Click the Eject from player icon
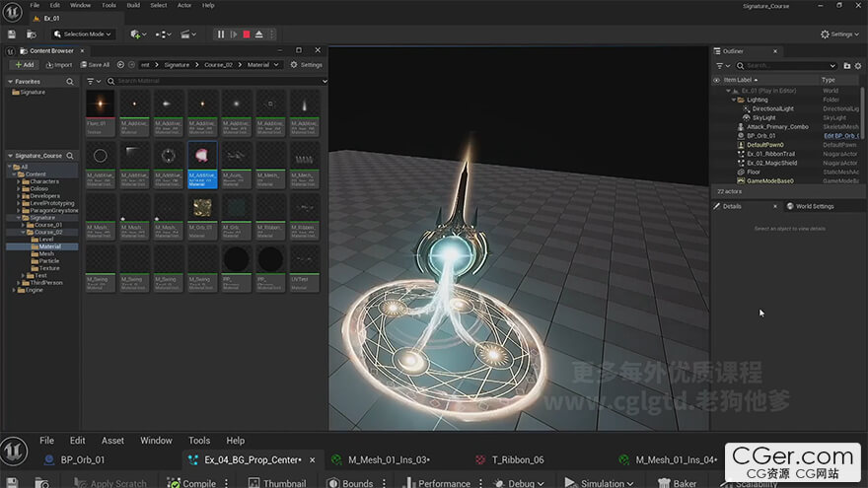 click(x=258, y=35)
